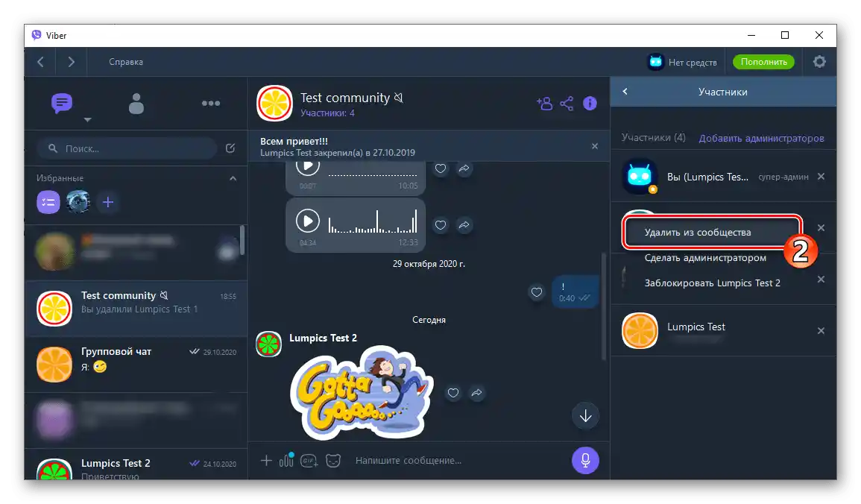Click the Добавить администраторов link

[x=763, y=138]
